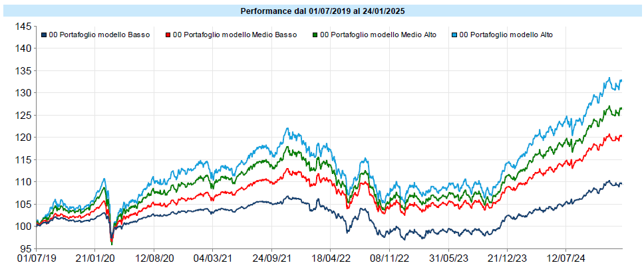Image resolution: width=644 pixels, height=277 pixels.
Task: Click y-axis value 115
Action: 24,159
